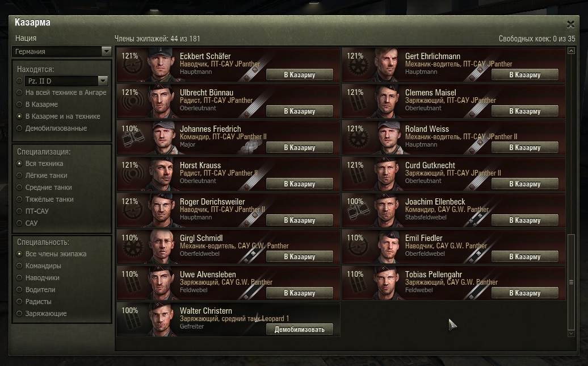Click Gert Ehrlichmann's driver gear icon

358,67
